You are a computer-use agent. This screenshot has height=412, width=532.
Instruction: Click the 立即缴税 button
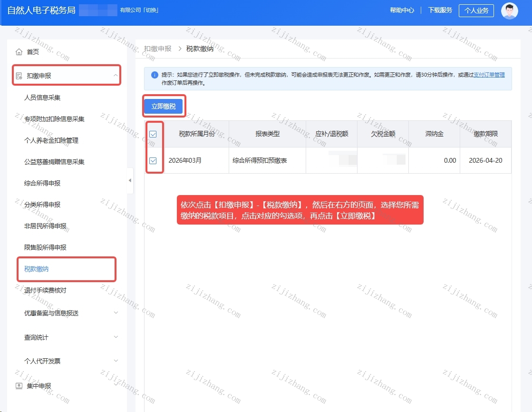pyautogui.click(x=164, y=106)
